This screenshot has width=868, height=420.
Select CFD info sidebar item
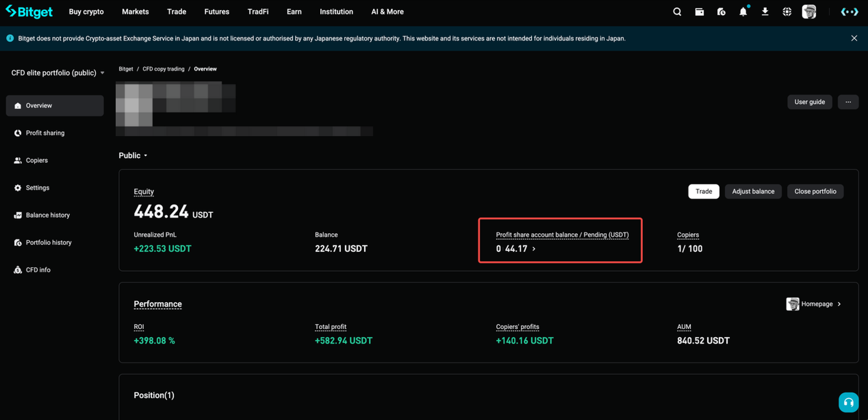click(x=55, y=270)
